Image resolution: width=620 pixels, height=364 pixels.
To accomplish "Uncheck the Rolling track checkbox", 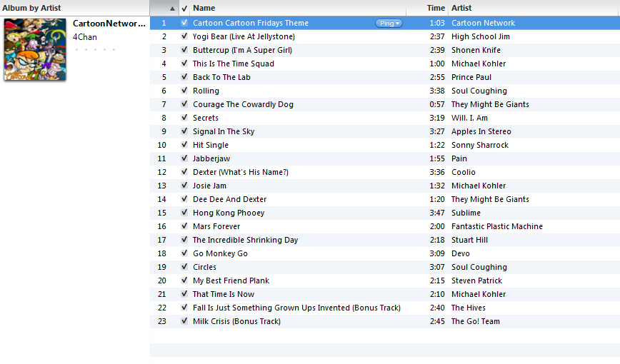I will [x=184, y=91].
